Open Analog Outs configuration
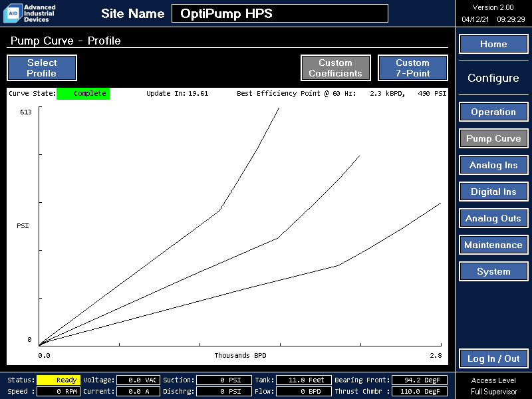The height and width of the screenshot is (399, 532). point(493,218)
